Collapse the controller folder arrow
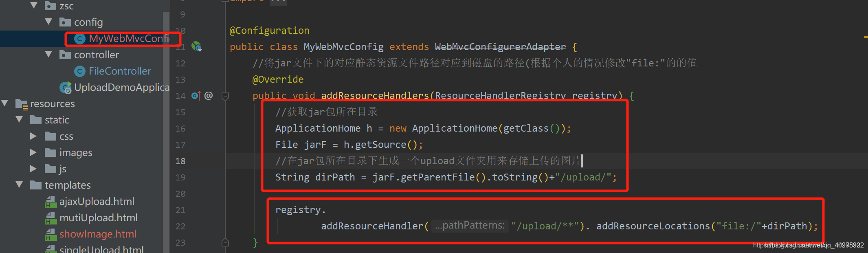Image resolution: width=868 pixels, height=253 pixels. click(48, 54)
